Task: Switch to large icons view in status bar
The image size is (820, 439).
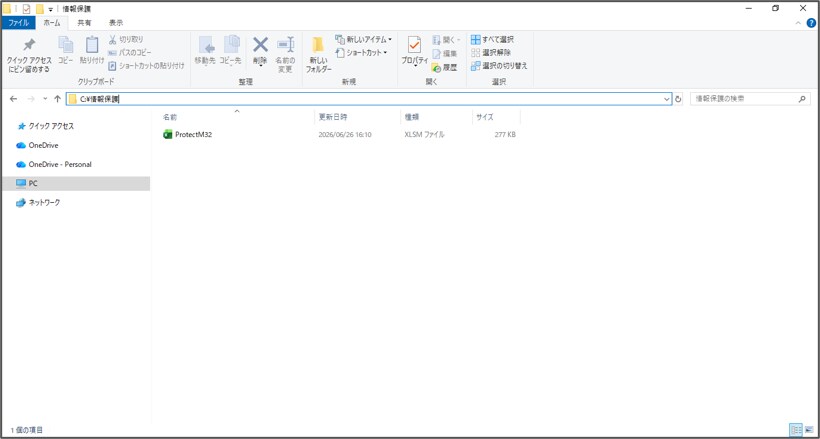Action: (x=809, y=430)
